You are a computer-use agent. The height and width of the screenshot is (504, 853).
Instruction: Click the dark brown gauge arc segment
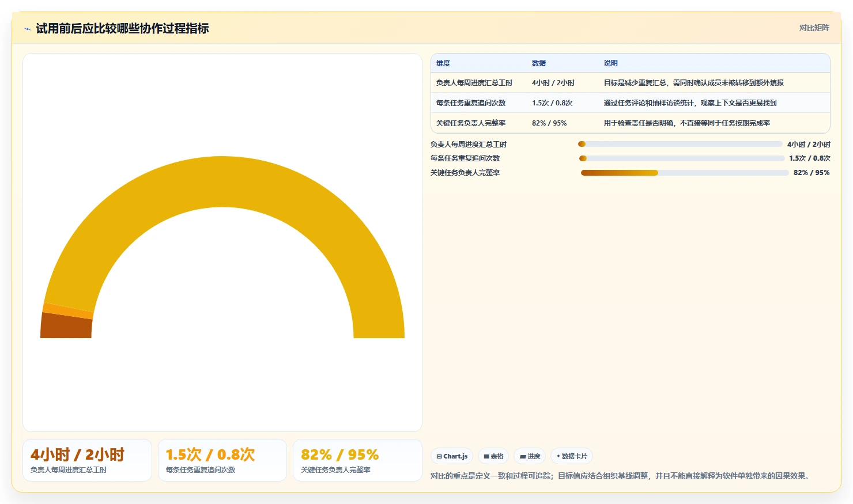tap(66, 325)
